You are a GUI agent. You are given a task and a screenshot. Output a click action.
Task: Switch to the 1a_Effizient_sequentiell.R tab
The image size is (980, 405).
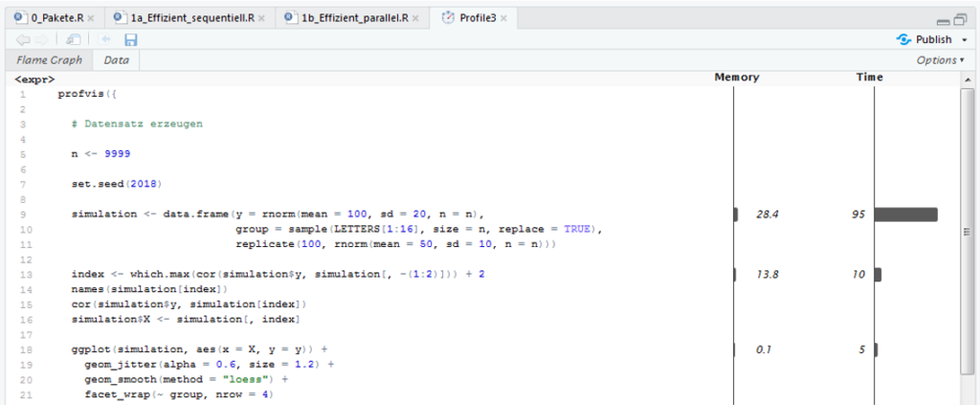click(191, 18)
